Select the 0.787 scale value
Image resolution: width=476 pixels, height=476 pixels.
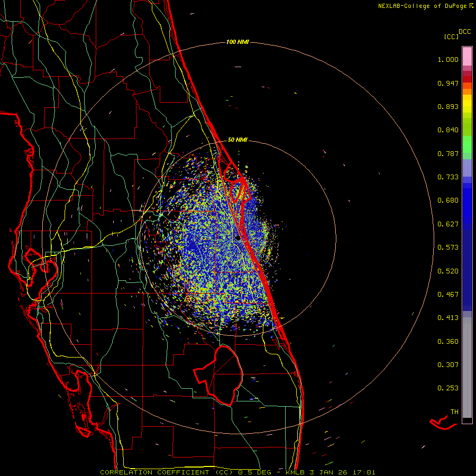(x=448, y=153)
